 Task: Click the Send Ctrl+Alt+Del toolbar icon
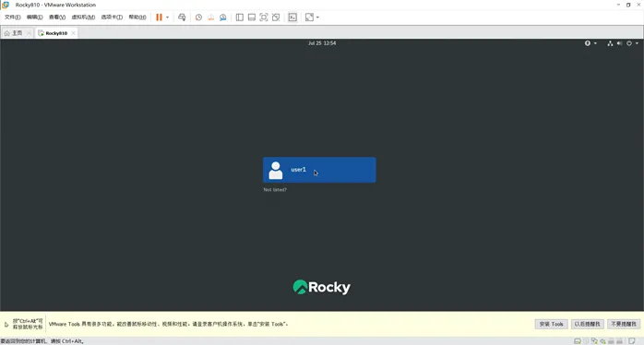coord(182,18)
